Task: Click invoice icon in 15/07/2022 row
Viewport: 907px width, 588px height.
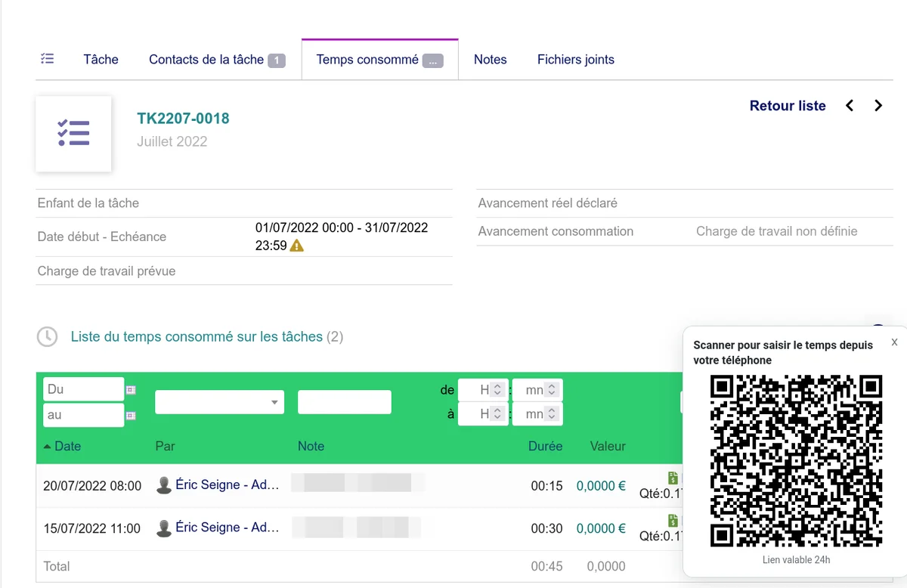Action: tap(673, 520)
